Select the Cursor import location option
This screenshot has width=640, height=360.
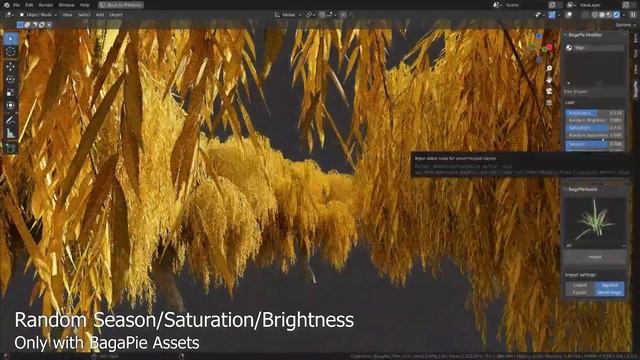click(x=580, y=293)
